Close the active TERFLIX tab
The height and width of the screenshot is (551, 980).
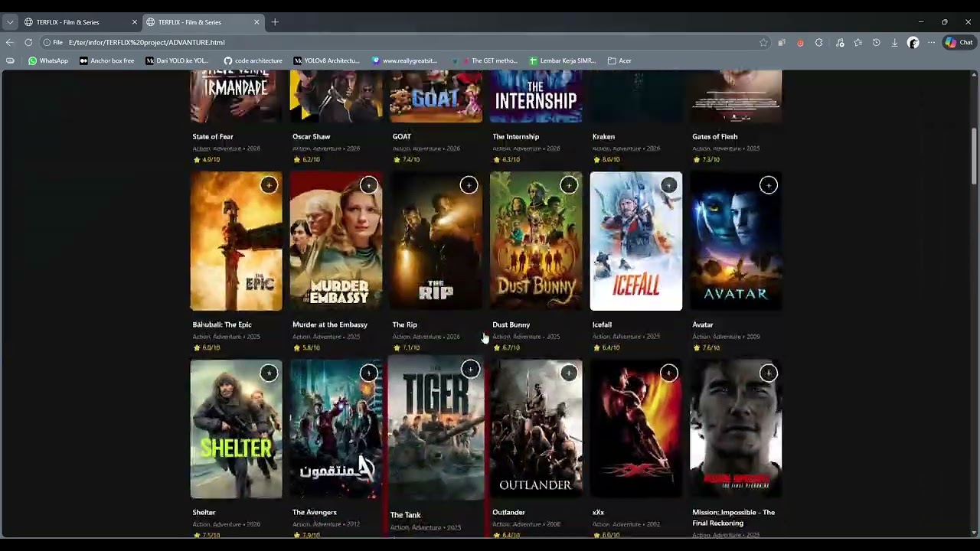pyautogui.click(x=256, y=22)
